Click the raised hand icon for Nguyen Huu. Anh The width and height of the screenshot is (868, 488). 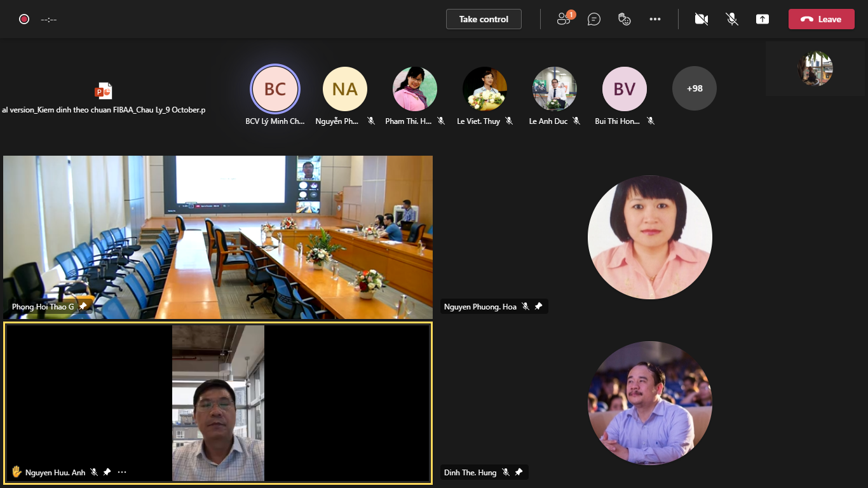(17, 471)
